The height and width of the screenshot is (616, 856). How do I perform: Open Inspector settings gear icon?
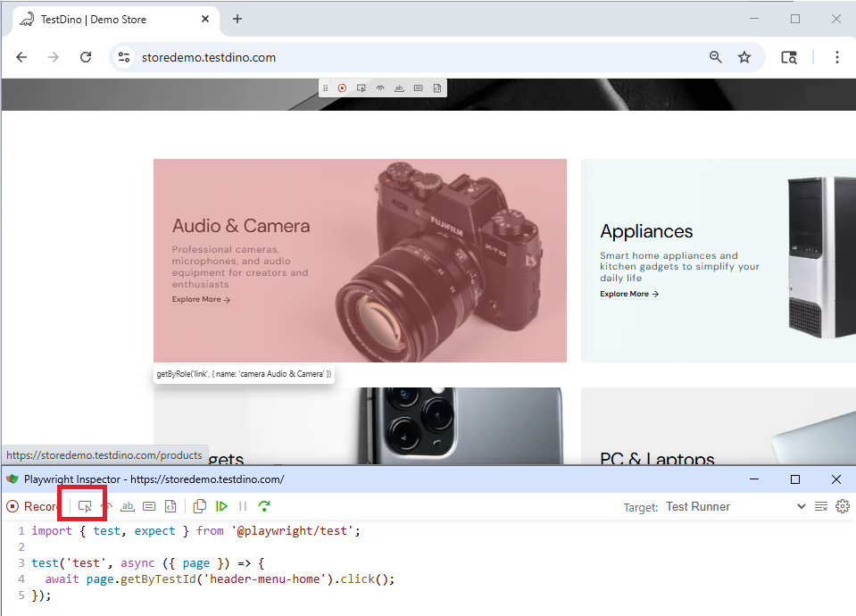click(x=842, y=506)
